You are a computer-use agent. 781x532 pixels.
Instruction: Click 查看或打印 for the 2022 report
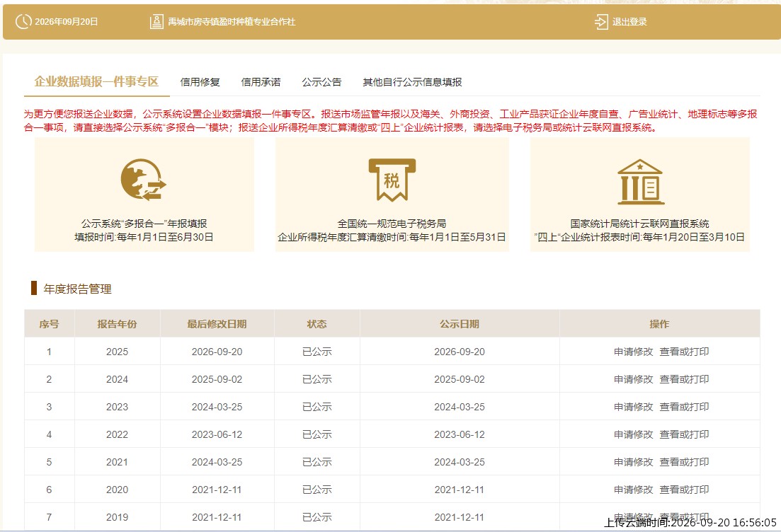pos(684,434)
